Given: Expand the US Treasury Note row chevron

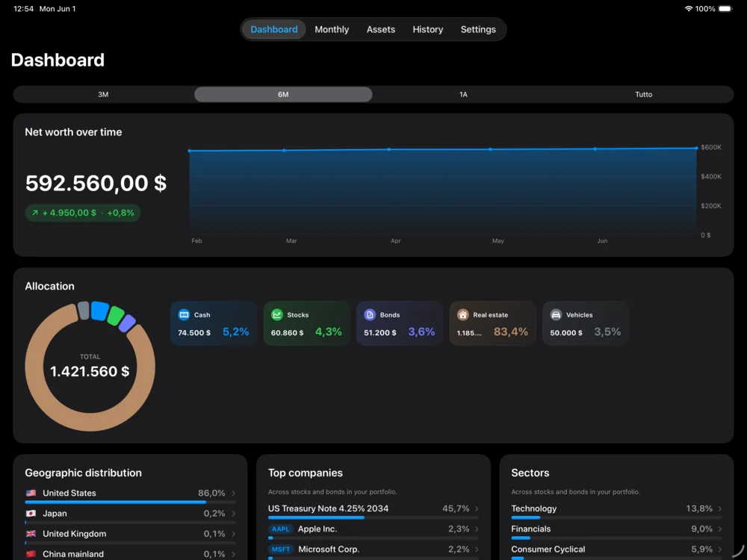Looking at the screenshot, I should pos(477,508).
